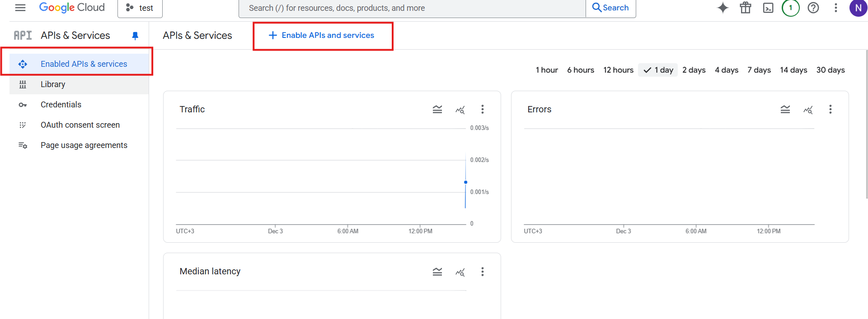Open notifications badge showing 1
The image size is (868, 319).
click(790, 8)
